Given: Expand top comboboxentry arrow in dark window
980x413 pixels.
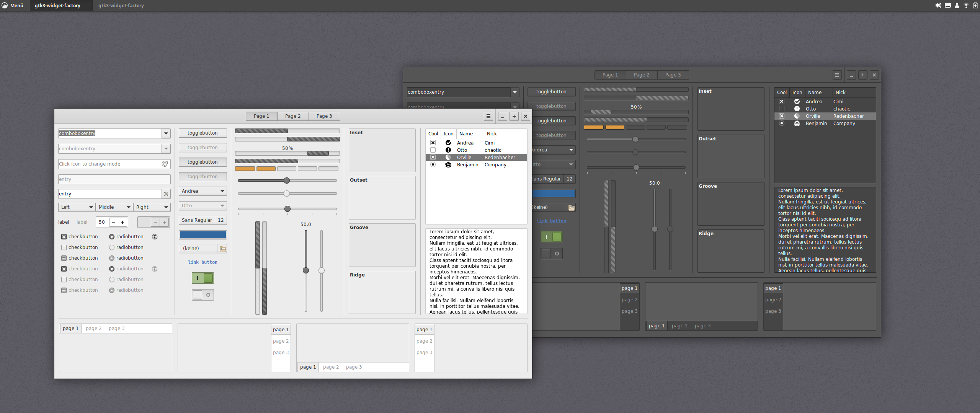Looking at the screenshot, I should tap(515, 92).
